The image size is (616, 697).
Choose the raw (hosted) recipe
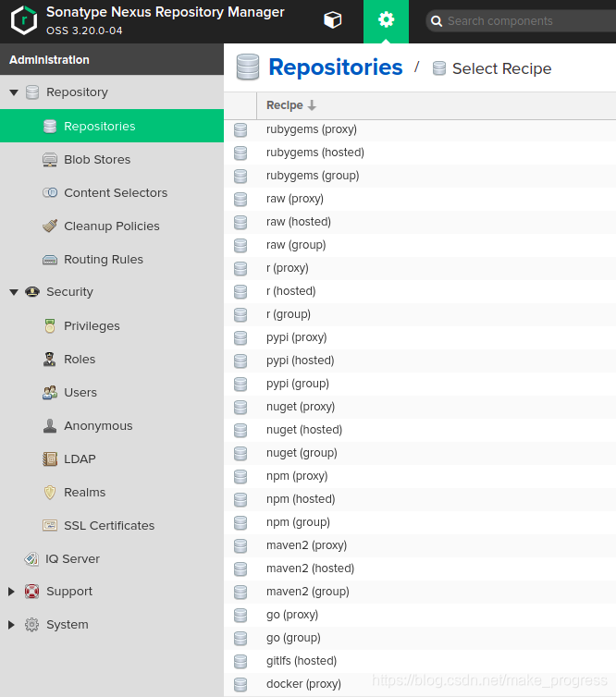tap(420, 222)
